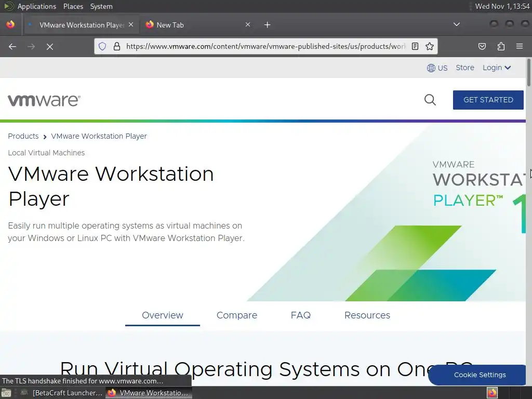Click the GET STARTED button
Viewport: 532px width, 399px height.
[x=488, y=100]
